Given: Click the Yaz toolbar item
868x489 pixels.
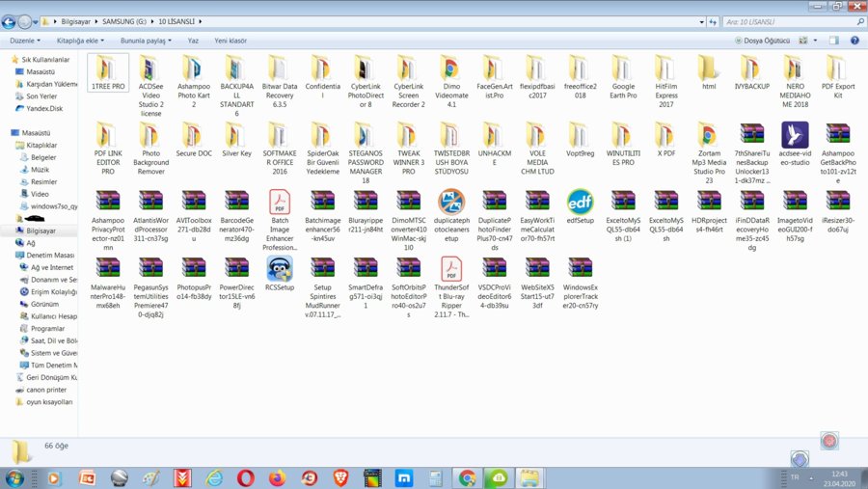Looking at the screenshot, I should 193,41.
